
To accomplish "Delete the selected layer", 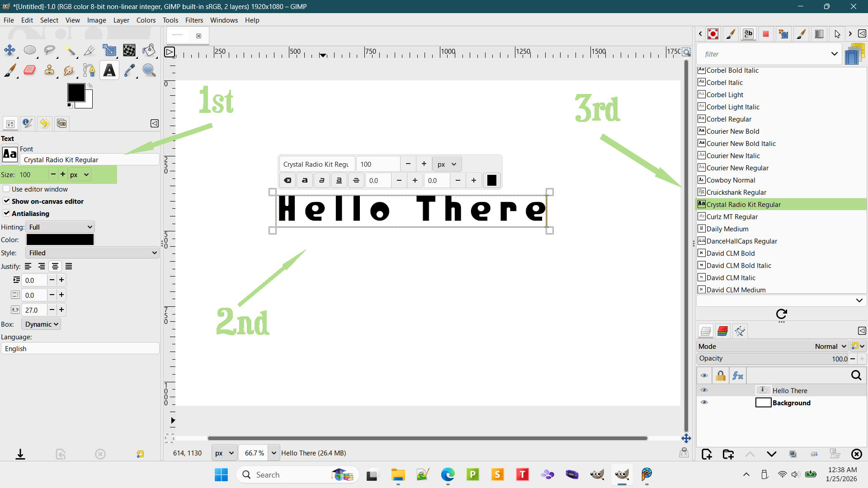I will click(857, 454).
